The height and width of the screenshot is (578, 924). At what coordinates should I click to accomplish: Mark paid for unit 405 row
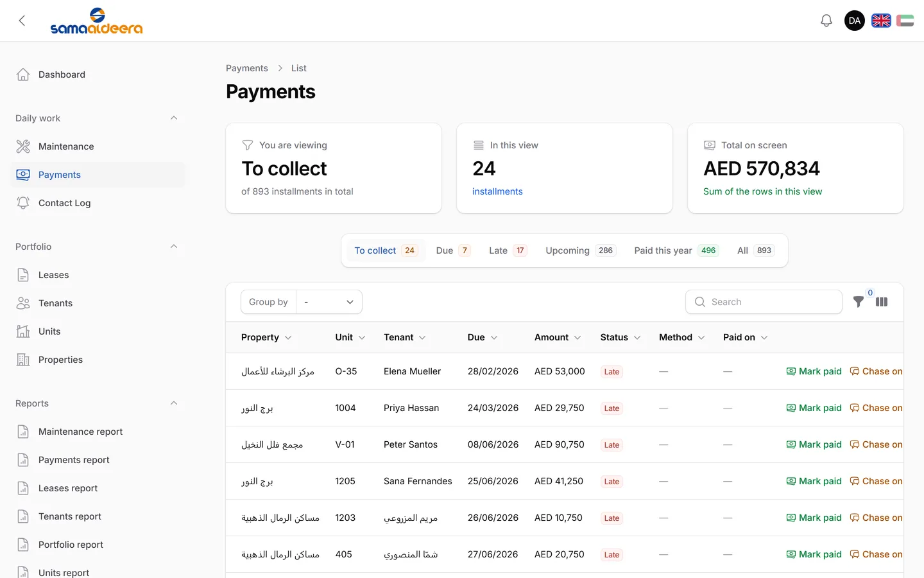(814, 554)
